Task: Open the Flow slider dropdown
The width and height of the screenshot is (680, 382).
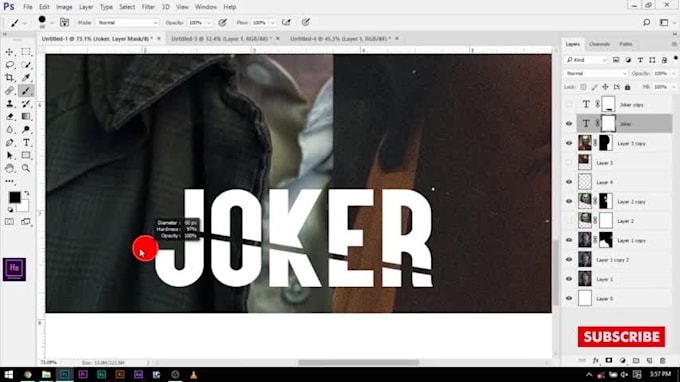Action: point(273,22)
